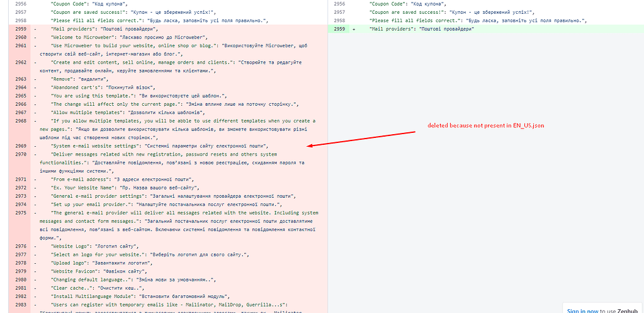
Task: Click the minus marker on deleted line 2976
Action: (35, 246)
